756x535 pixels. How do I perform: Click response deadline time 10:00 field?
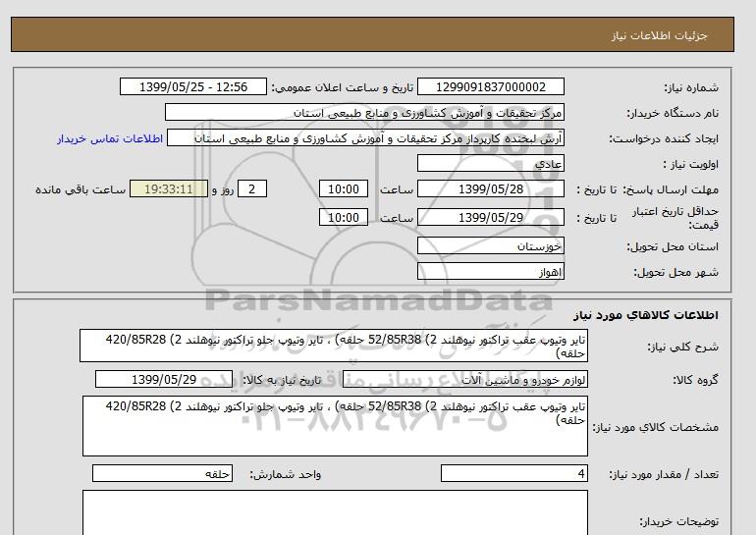pyautogui.click(x=344, y=188)
